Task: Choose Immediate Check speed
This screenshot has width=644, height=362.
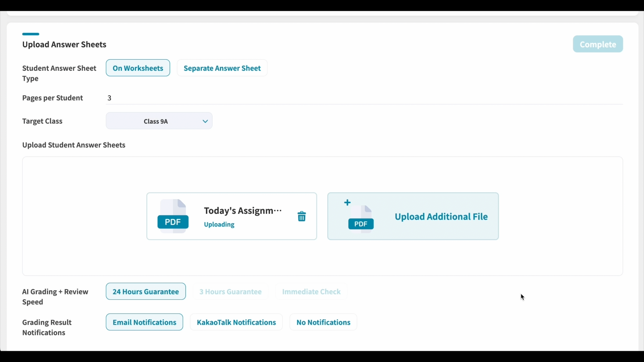Action: coord(312,292)
